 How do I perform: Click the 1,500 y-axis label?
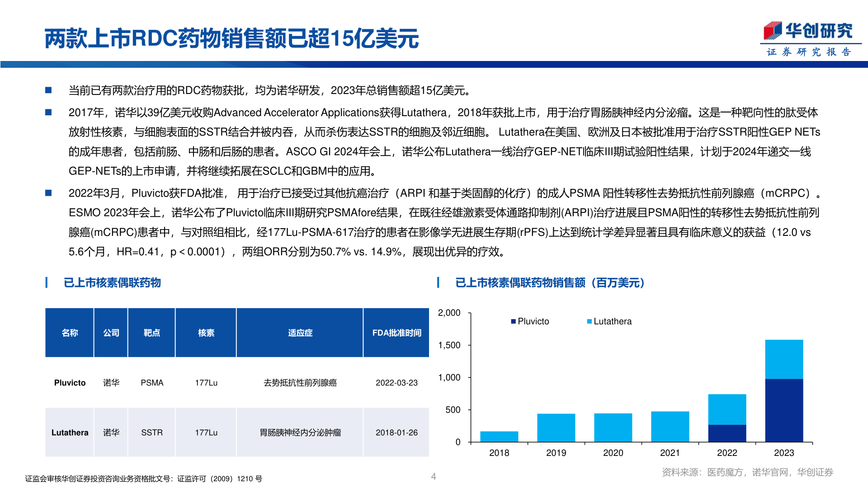(449, 345)
